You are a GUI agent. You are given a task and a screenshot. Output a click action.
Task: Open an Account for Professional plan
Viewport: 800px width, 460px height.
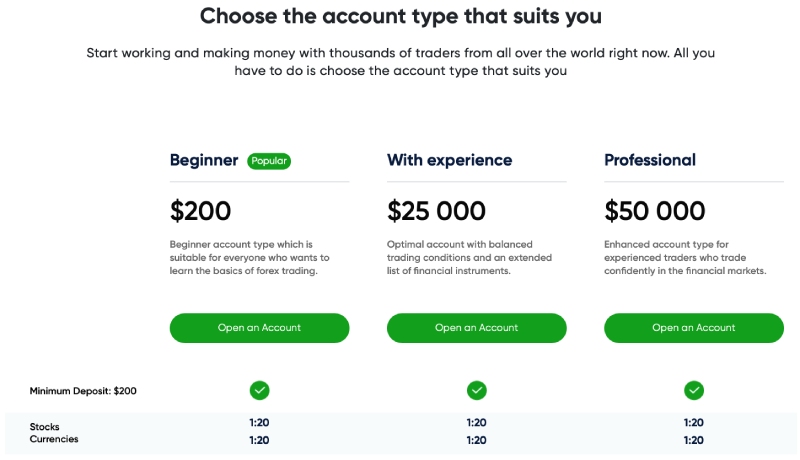click(x=694, y=328)
